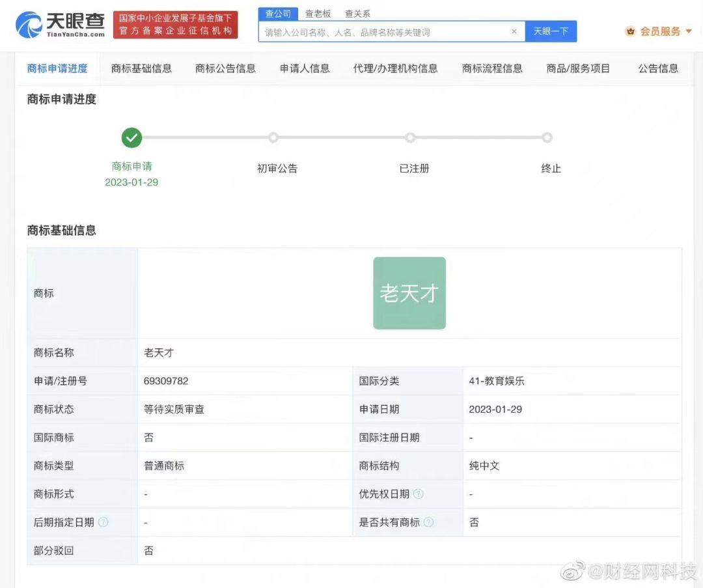
Task: Click the 国际分类 field label
Action: 379,381
